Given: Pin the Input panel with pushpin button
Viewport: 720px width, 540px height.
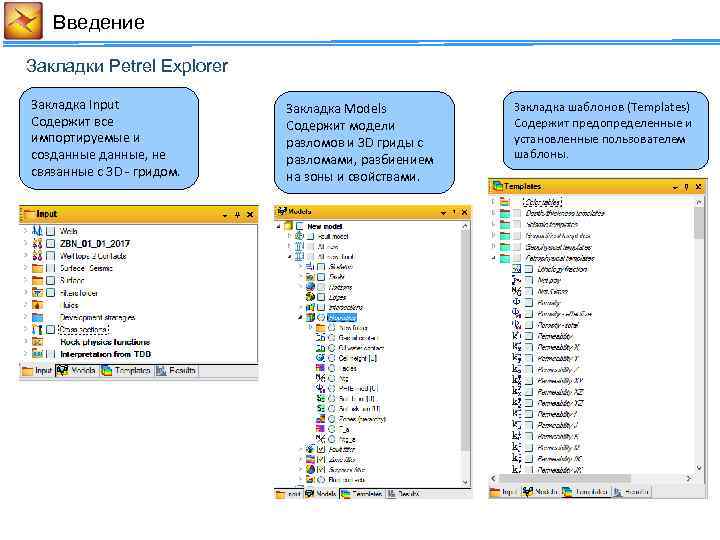Looking at the screenshot, I should pos(237,215).
